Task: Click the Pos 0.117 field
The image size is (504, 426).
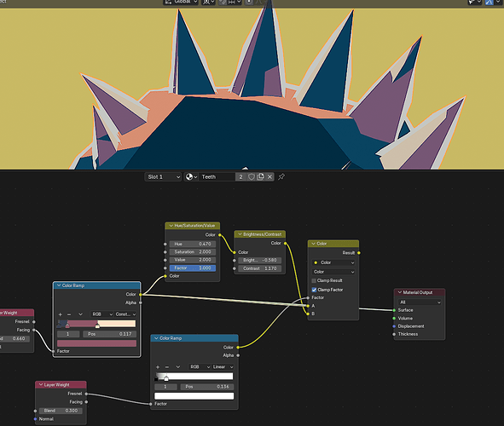Action: pyautogui.click(x=109, y=334)
